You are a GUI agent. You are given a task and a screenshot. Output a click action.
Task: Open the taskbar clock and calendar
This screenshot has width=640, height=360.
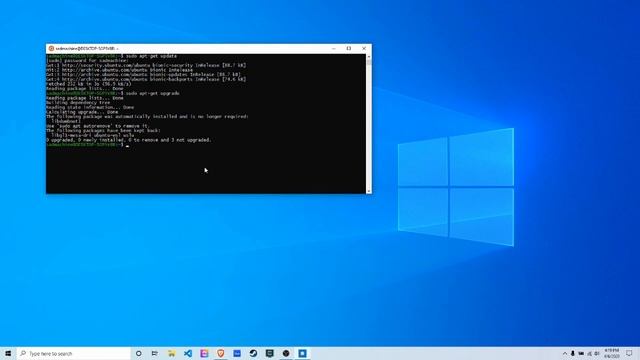coord(611,353)
